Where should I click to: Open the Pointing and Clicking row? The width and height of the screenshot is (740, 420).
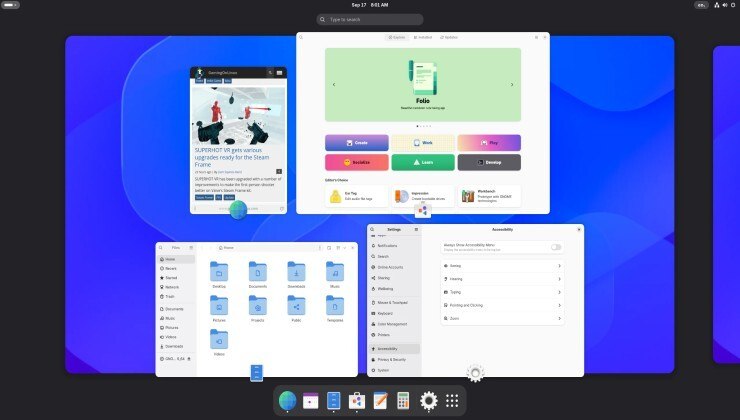(502, 305)
